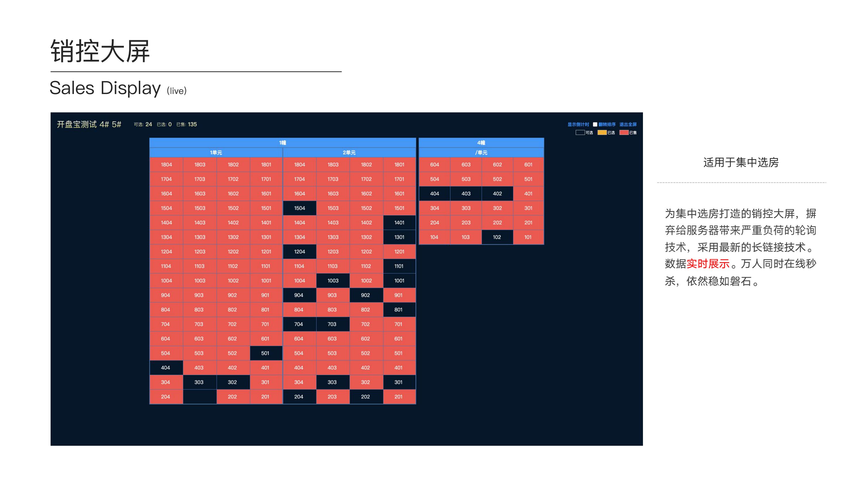
Task: Pick available room 102 in 4幢
Action: click(497, 237)
